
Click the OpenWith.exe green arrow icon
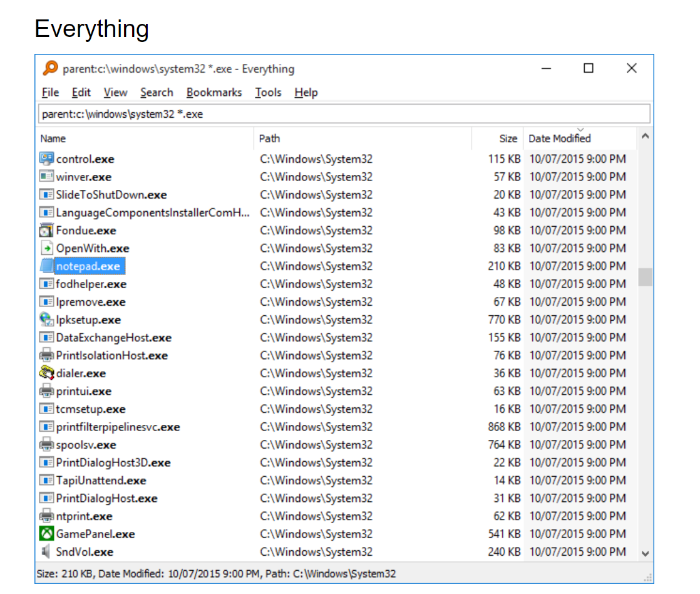point(46,248)
